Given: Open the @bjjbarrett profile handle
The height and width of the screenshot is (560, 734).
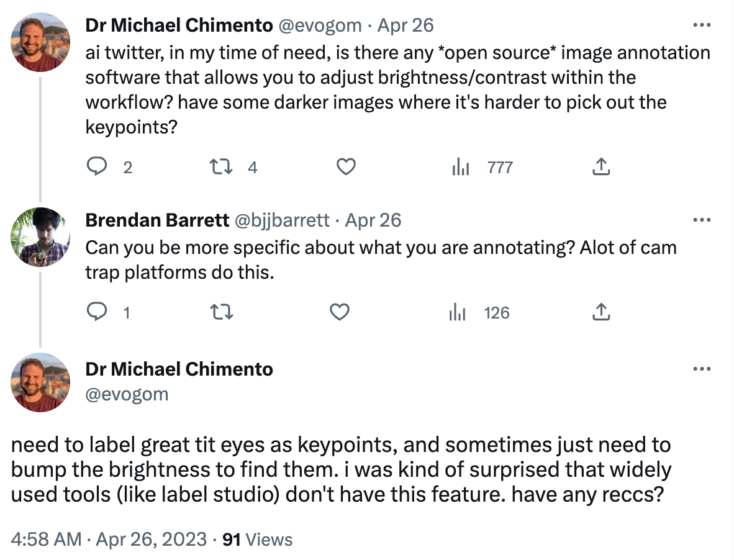Looking at the screenshot, I should pos(280,220).
